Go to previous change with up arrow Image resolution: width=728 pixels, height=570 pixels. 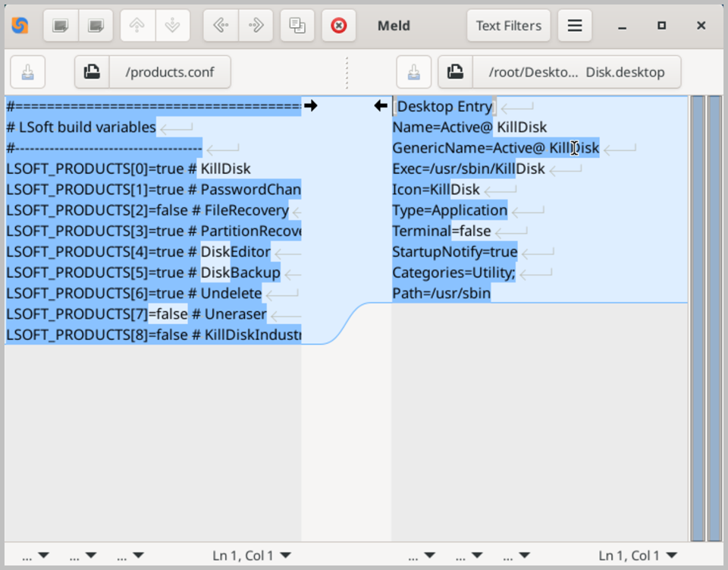pos(137,26)
